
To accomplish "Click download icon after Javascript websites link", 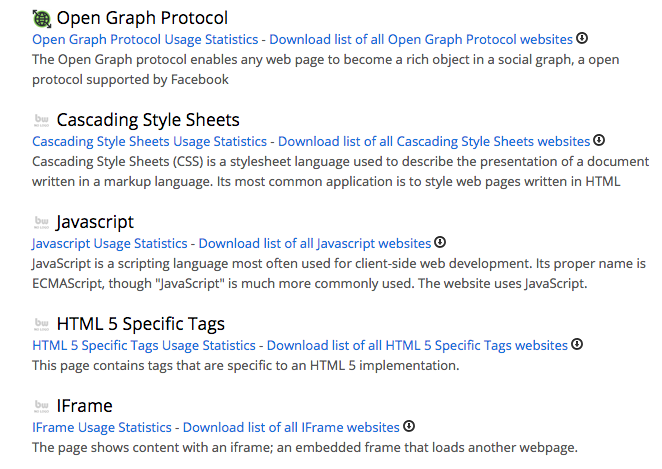I will point(440,242).
